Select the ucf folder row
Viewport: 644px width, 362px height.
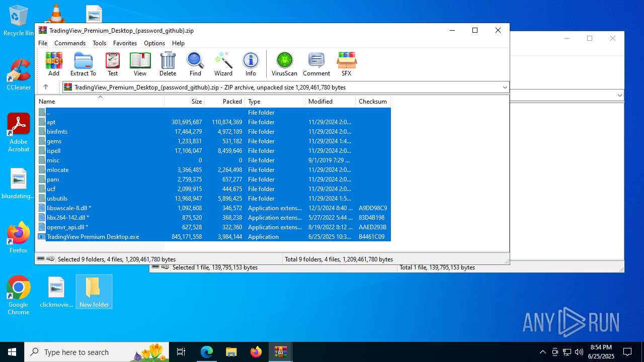214,189
